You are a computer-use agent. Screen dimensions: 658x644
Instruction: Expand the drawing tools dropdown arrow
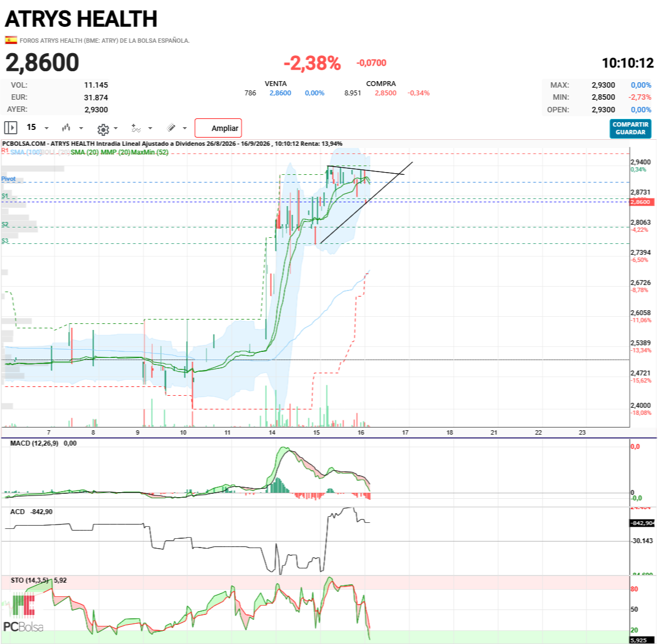pos(185,128)
